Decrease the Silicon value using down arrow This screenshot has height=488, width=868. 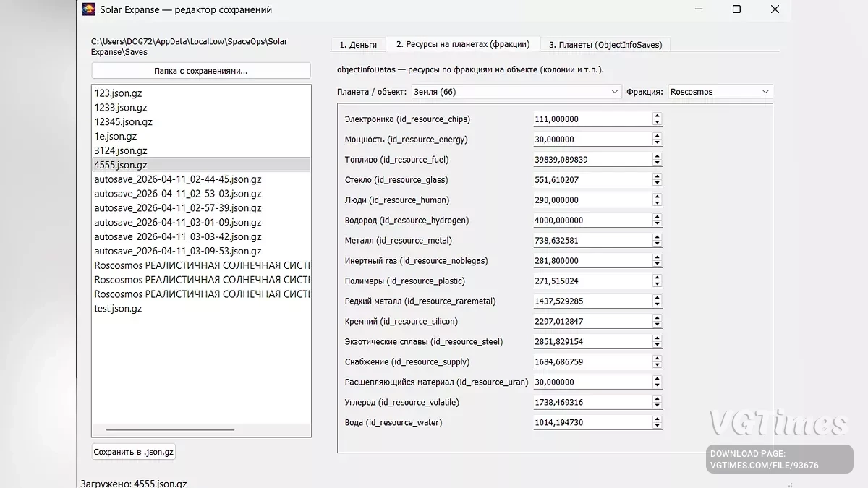(657, 325)
